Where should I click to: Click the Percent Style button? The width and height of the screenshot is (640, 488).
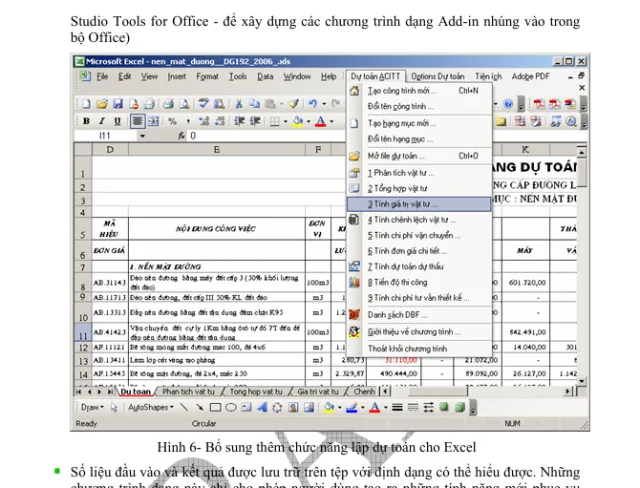172,121
